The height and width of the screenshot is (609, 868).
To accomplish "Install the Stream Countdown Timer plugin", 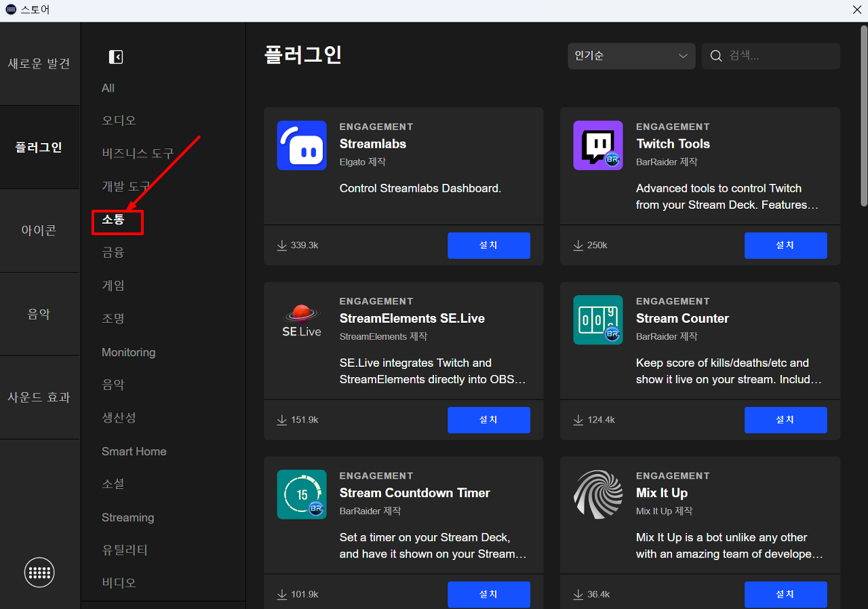I will [489, 594].
